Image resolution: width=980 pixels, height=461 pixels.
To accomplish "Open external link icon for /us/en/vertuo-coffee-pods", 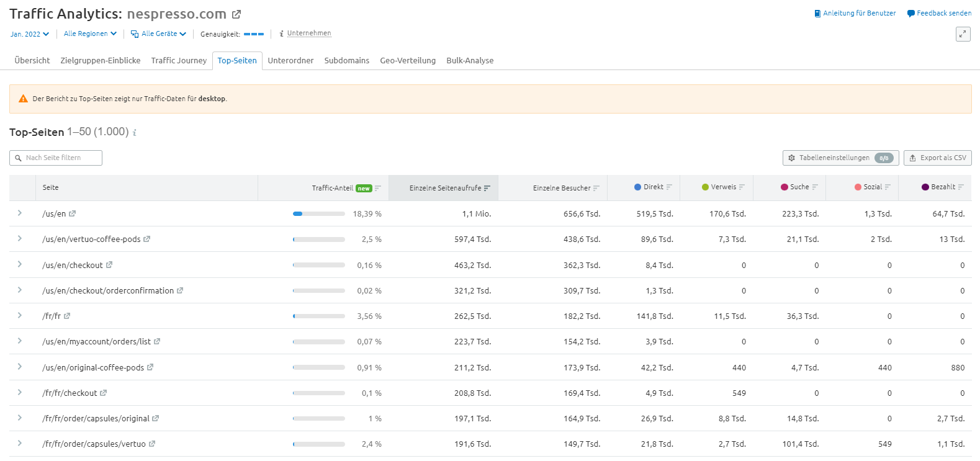I will pyautogui.click(x=146, y=239).
